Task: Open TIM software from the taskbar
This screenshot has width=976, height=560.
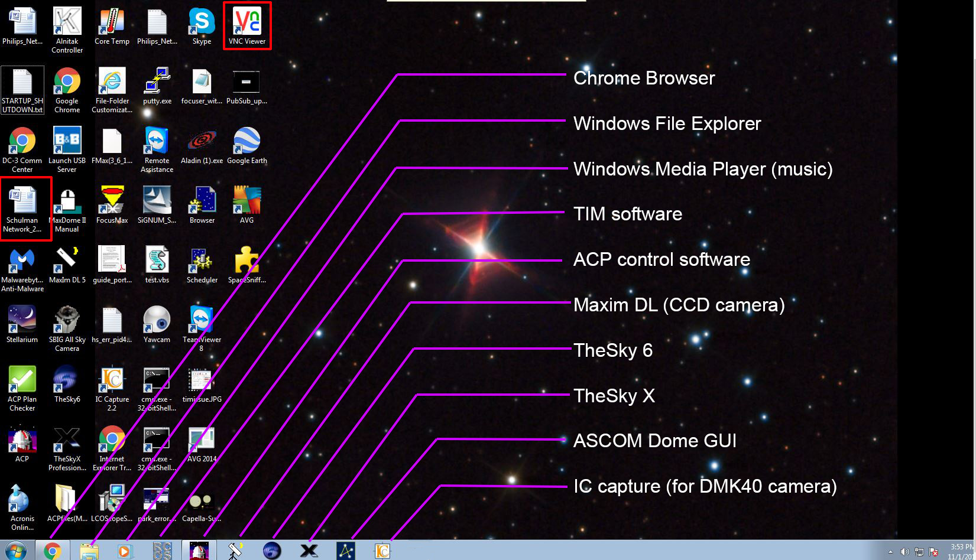Action: click(x=162, y=551)
